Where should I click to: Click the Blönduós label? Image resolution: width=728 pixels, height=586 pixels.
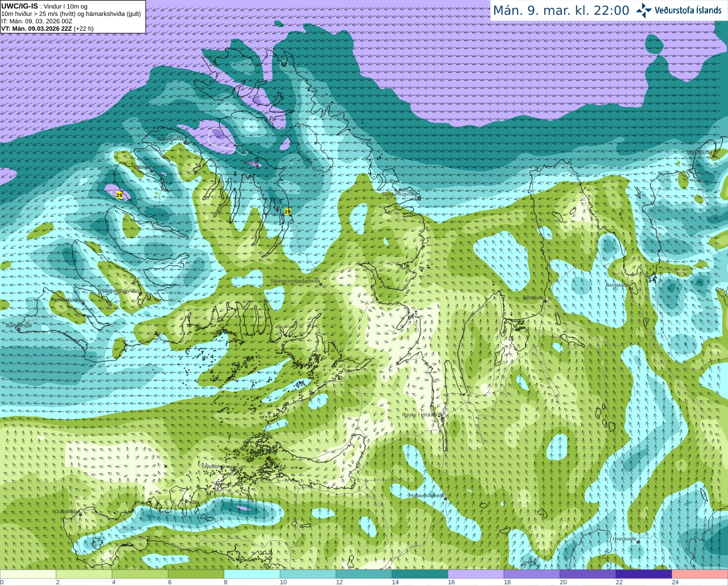534,298
